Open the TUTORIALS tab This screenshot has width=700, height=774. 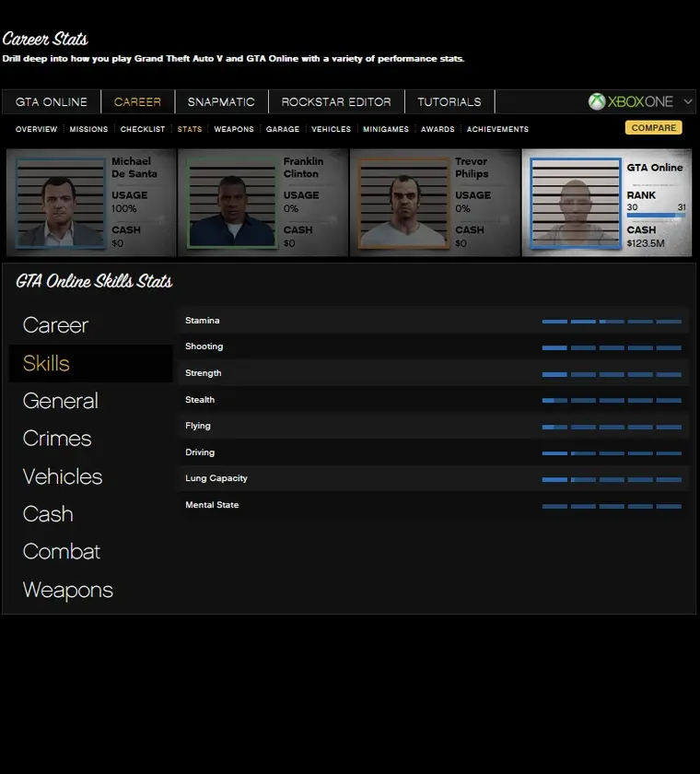pos(449,101)
